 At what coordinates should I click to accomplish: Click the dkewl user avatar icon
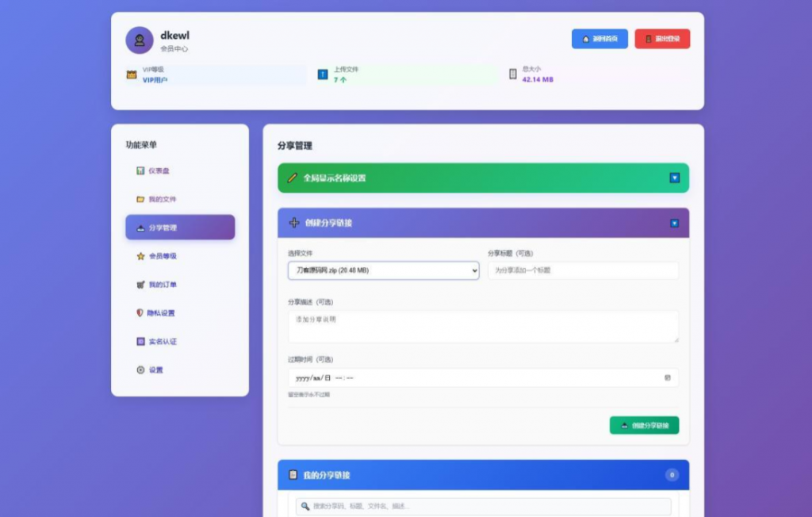[140, 40]
